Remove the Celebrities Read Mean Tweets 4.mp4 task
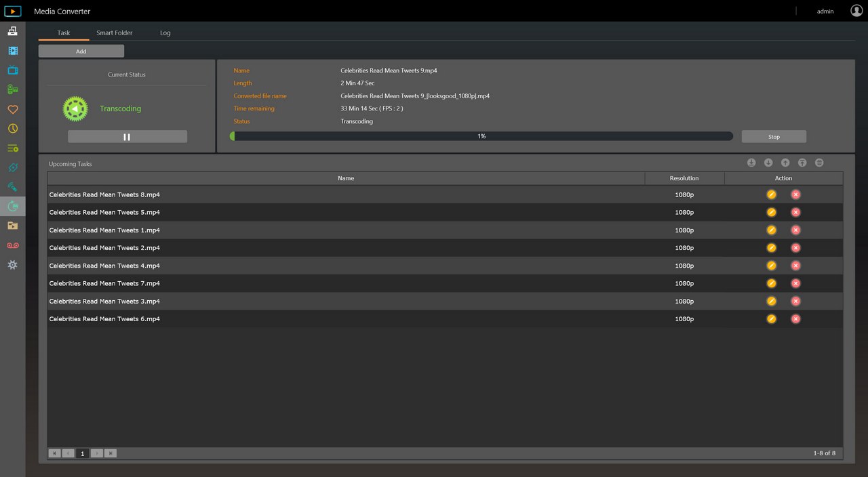The width and height of the screenshot is (868, 477). coord(796,266)
